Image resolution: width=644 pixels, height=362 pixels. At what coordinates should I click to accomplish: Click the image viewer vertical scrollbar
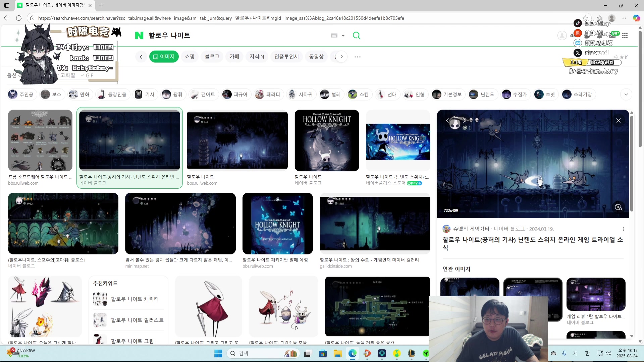point(632,164)
